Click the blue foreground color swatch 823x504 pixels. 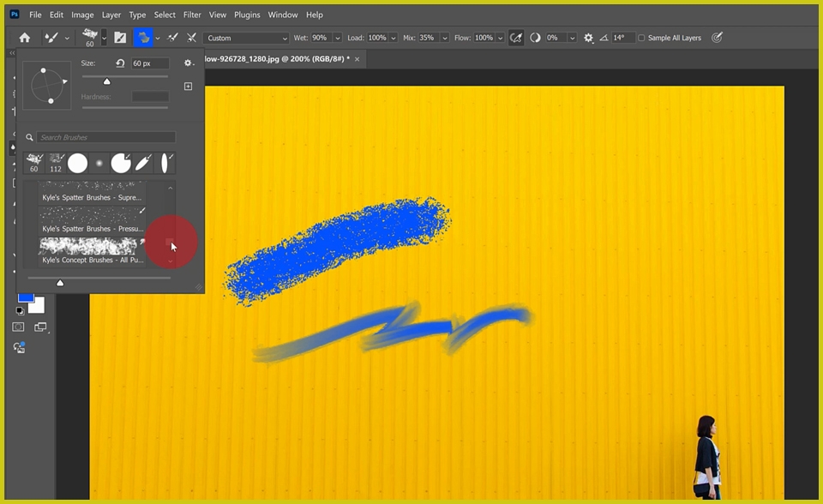pos(26,296)
